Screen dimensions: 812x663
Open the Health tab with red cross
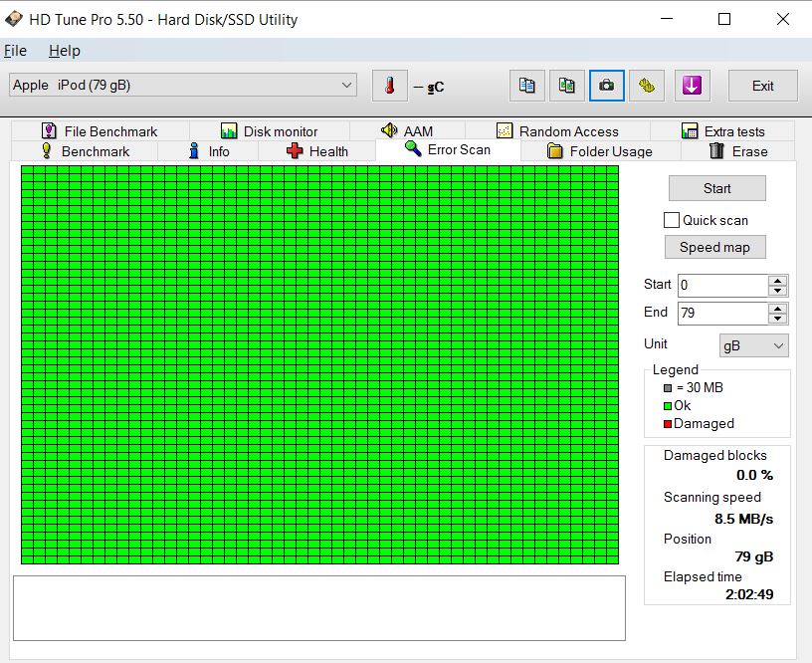click(x=317, y=151)
